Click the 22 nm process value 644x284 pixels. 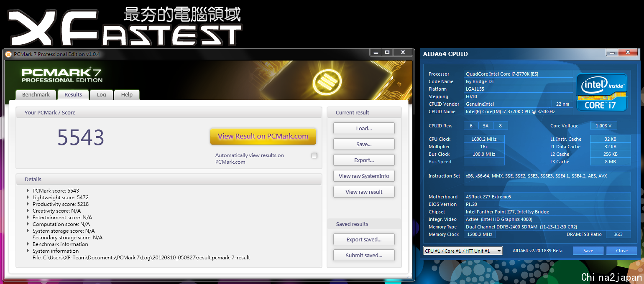(x=562, y=104)
